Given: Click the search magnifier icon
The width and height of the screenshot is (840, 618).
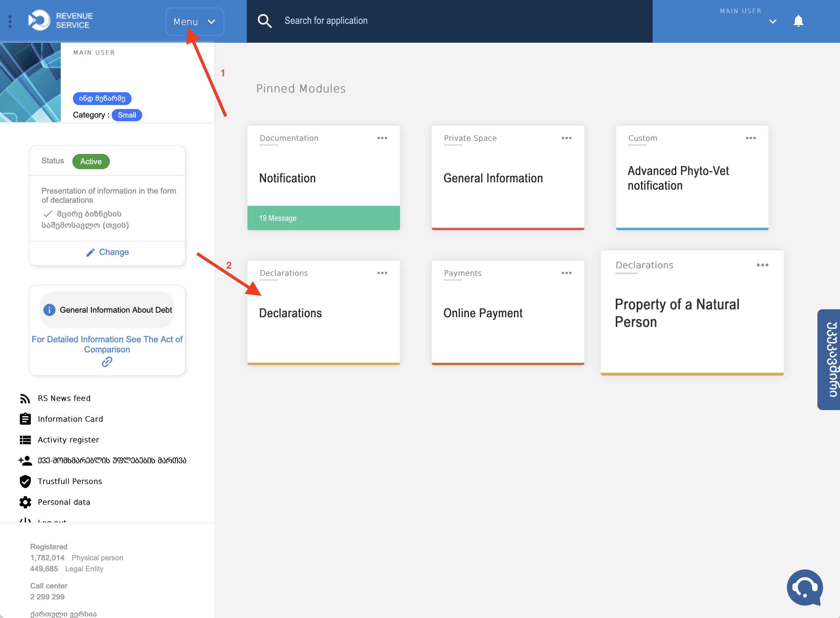Looking at the screenshot, I should 265,21.
